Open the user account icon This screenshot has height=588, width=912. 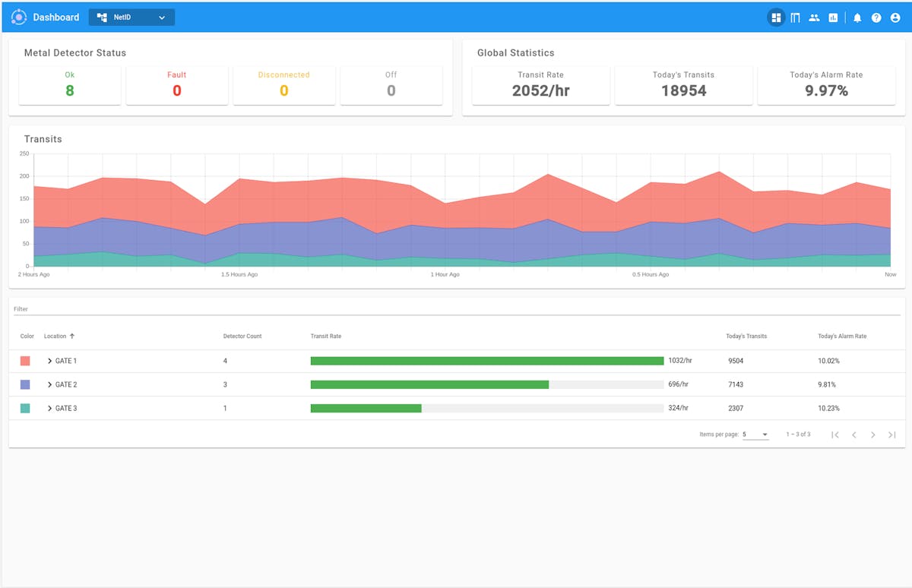[895, 17]
